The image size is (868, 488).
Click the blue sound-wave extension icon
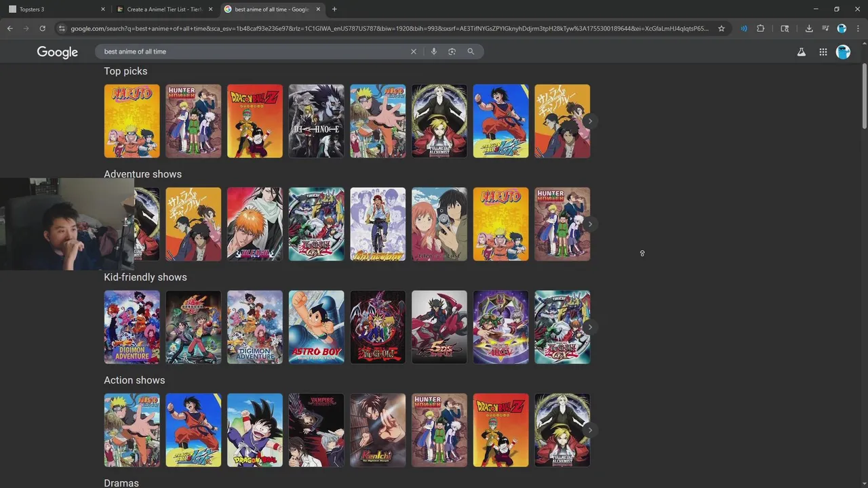(744, 28)
